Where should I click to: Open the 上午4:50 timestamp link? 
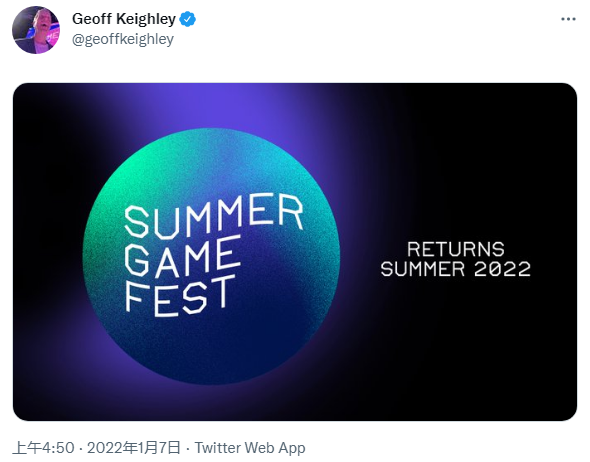pos(43,448)
